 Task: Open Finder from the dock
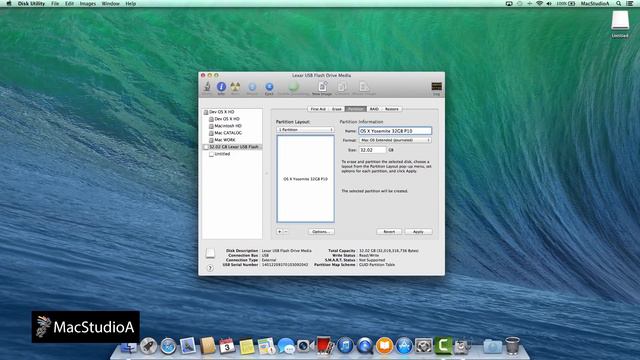pyautogui.click(x=129, y=346)
